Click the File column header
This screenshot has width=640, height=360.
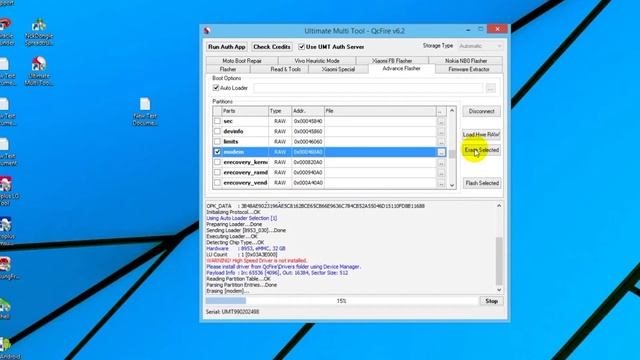coord(380,111)
